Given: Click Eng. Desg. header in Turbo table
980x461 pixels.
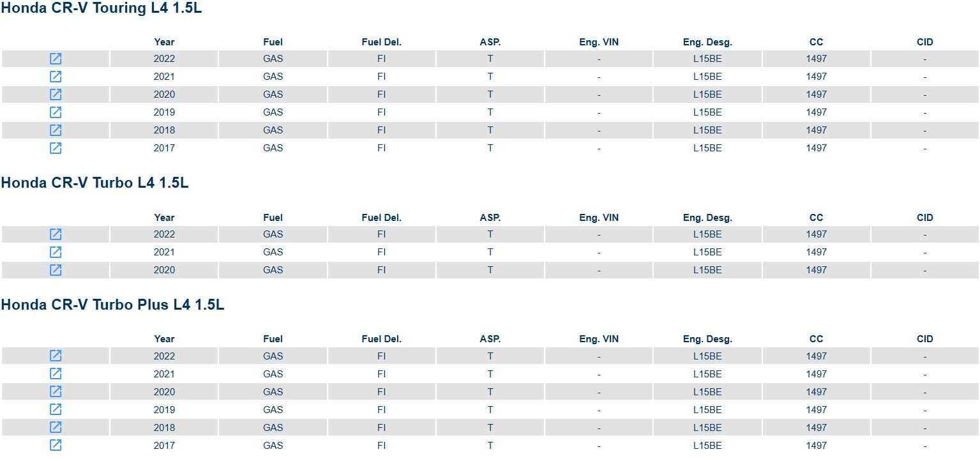Looking at the screenshot, I should point(707,218).
